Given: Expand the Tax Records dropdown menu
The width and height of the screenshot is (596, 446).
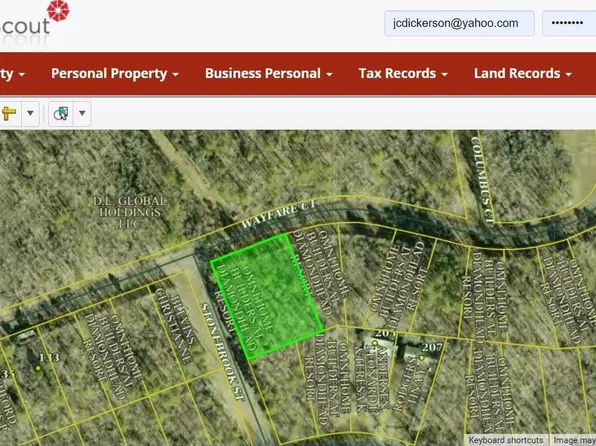Looking at the screenshot, I should (403, 73).
